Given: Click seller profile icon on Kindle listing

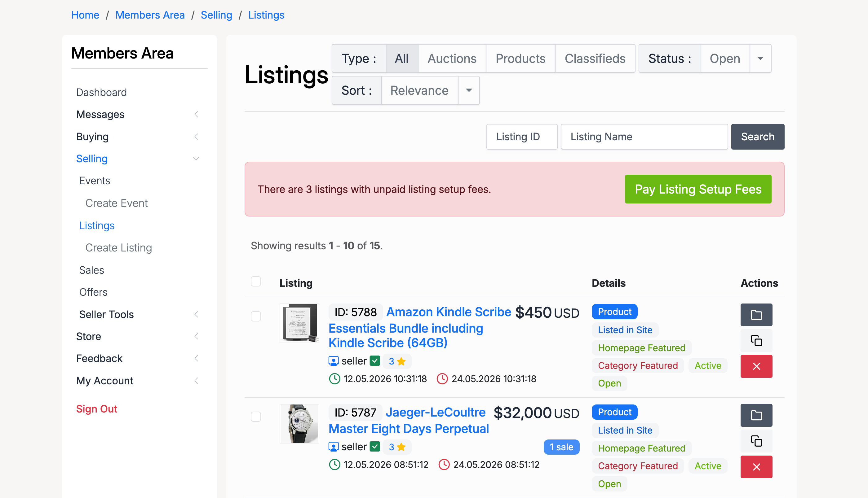Looking at the screenshot, I should coord(333,361).
